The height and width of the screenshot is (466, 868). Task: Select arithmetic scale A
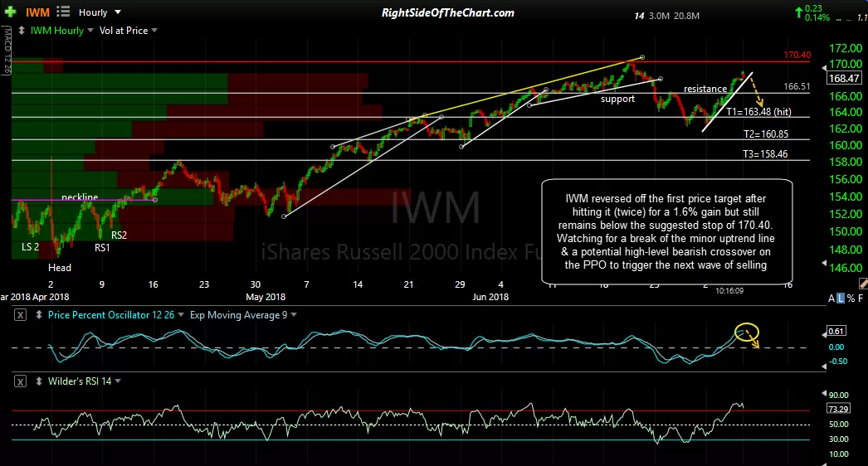[831, 299]
